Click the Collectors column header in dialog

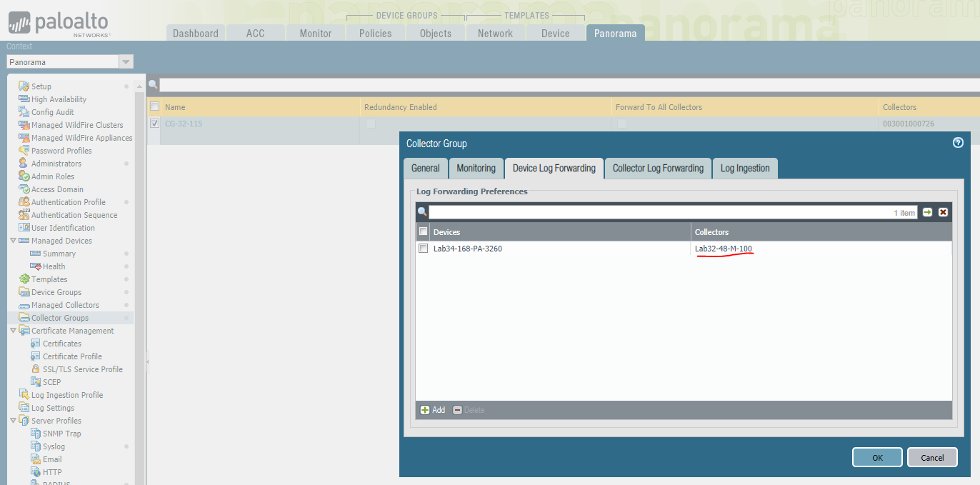pos(821,232)
